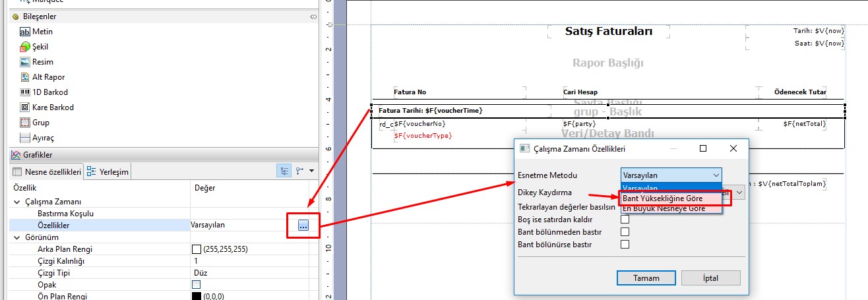Select the Kare Barkod component
Viewport: 868px width, 300px height.
pos(53,107)
